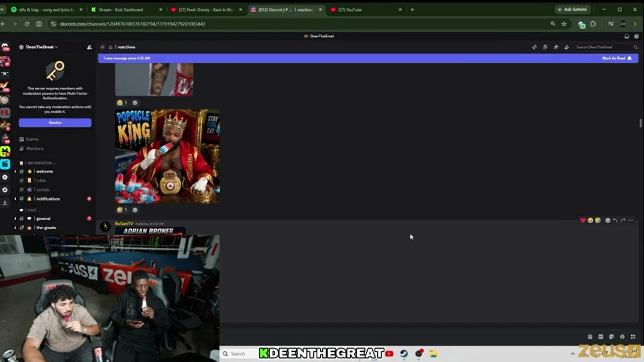Show hidden system tray icons chevron
The height and width of the screenshot is (362, 644).
click(x=573, y=354)
